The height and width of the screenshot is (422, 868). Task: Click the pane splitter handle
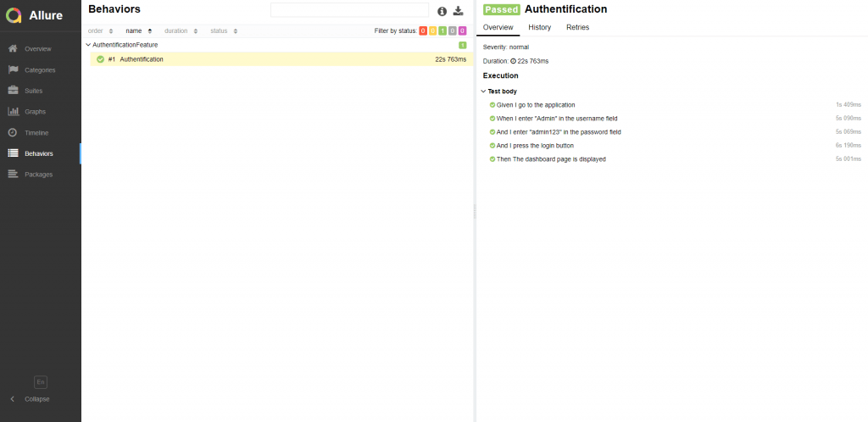475,211
